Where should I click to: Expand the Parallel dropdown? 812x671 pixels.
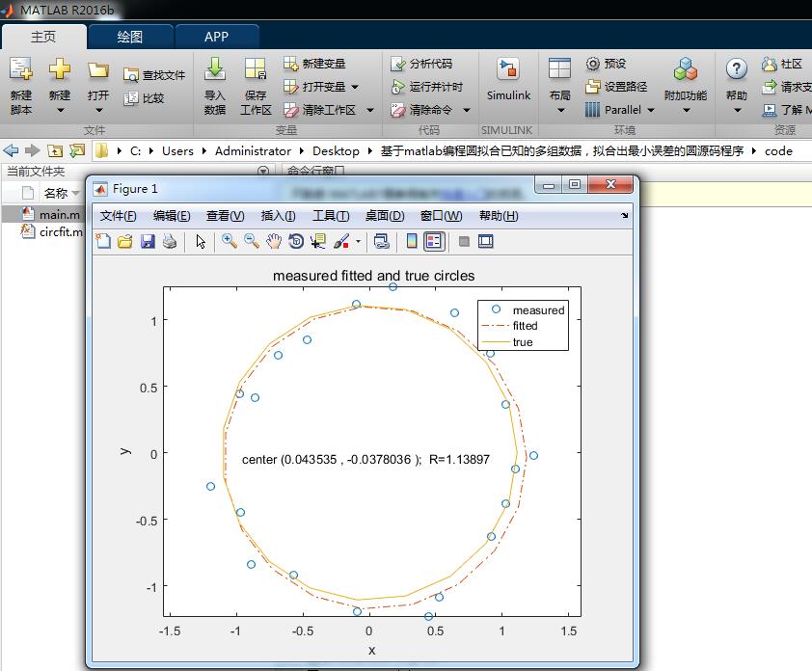(x=651, y=110)
